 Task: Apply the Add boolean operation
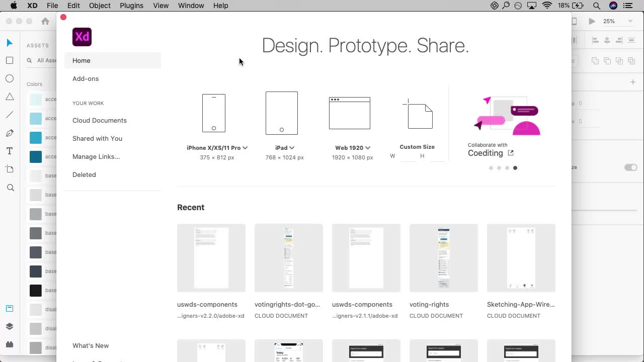click(x=595, y=61)
